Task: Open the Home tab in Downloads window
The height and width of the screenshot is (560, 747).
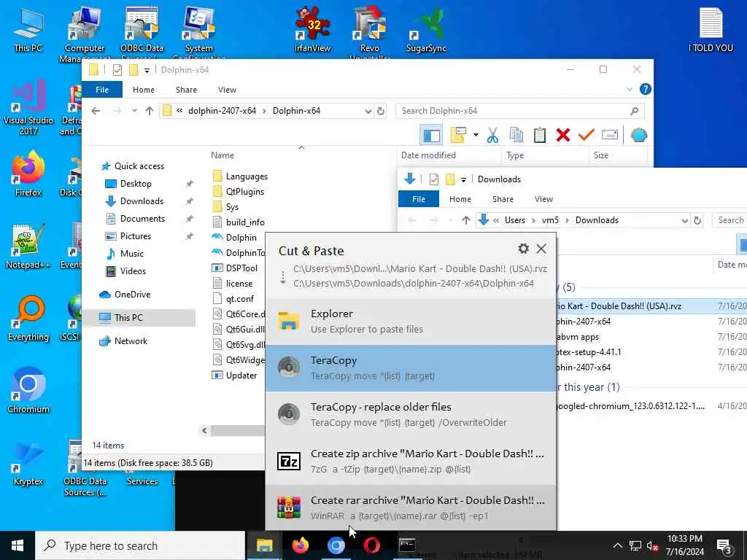Action: [460, 199]
